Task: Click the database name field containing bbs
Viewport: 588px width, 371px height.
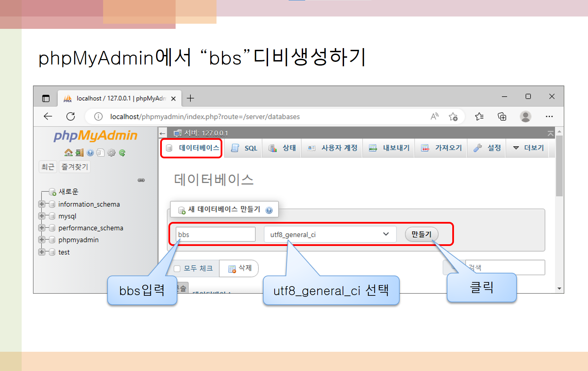Action: (215, 234)
